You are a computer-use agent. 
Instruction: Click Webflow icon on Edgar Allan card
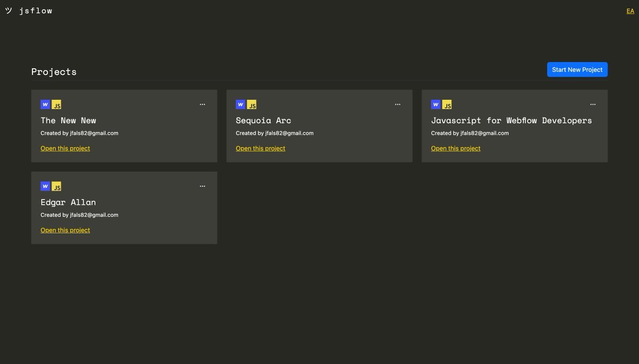pyautogui.click(x=45, y=186)
